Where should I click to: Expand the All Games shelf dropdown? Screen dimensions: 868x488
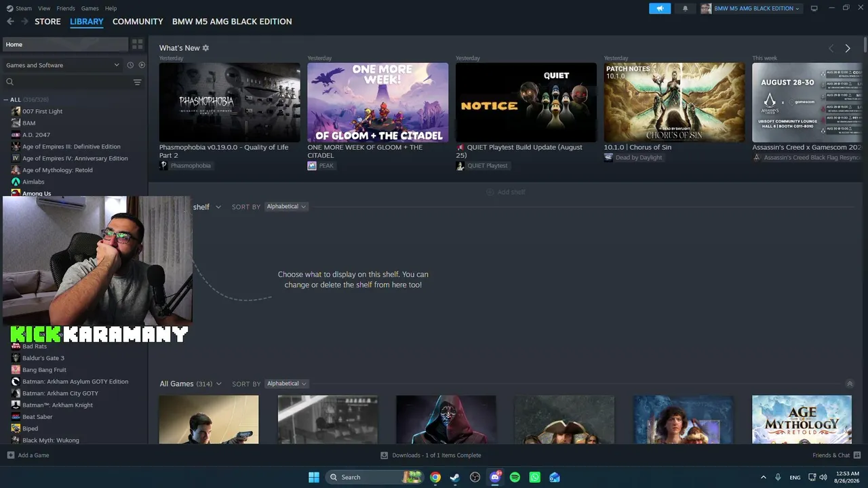[x=218, y=384]
